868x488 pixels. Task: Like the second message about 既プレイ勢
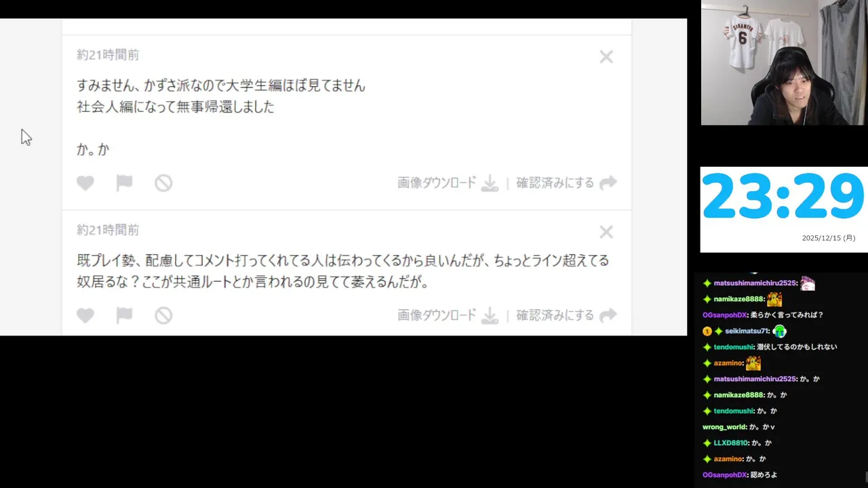pos(85,315)
